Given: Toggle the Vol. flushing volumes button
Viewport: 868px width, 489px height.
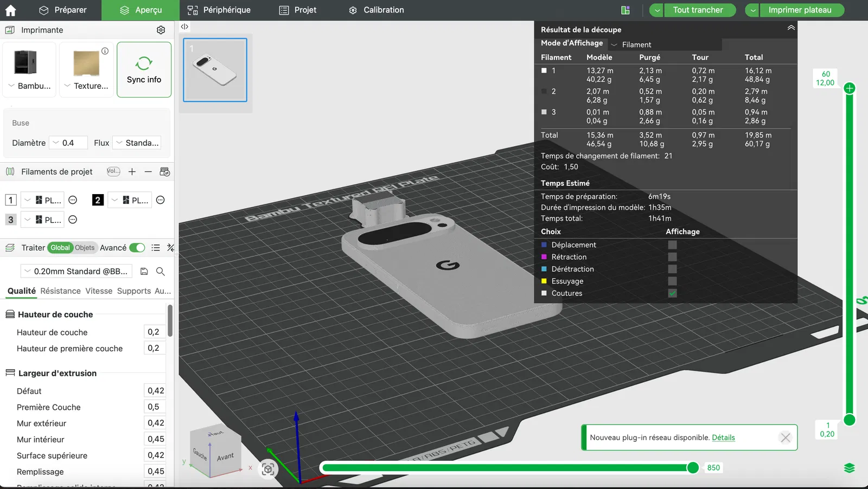Looking at the screenshot, I should pos(113,171).
